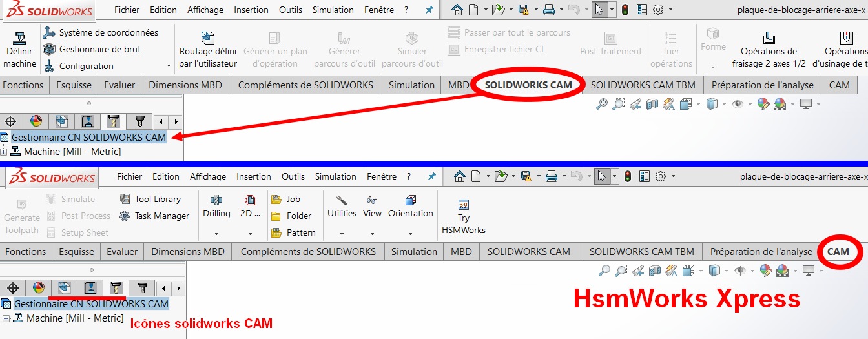Click the Save icon in upper quick-access bar
The width and height of the screenshot is (868, 339).
(x=524, y=10)
